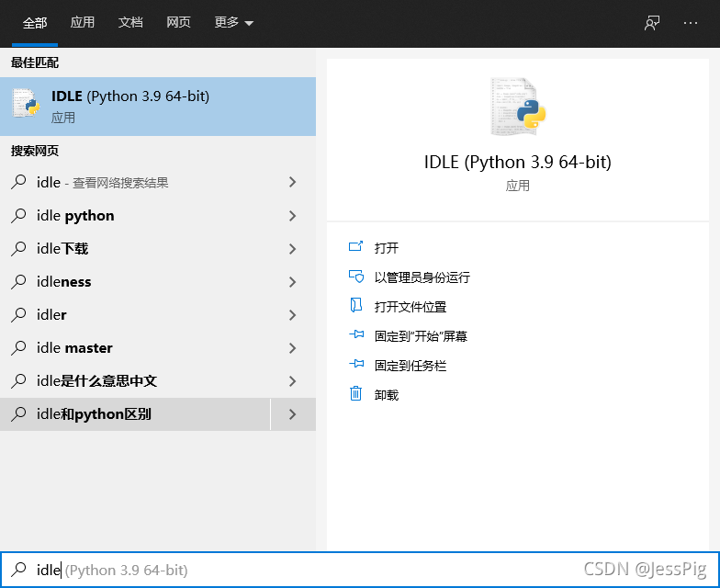Select 'idleness' web suggestion text

64,281
